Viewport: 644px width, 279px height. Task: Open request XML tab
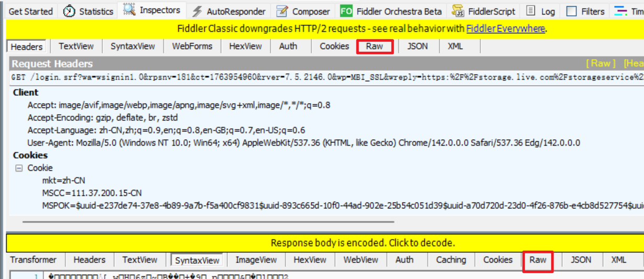coord(455,46)
